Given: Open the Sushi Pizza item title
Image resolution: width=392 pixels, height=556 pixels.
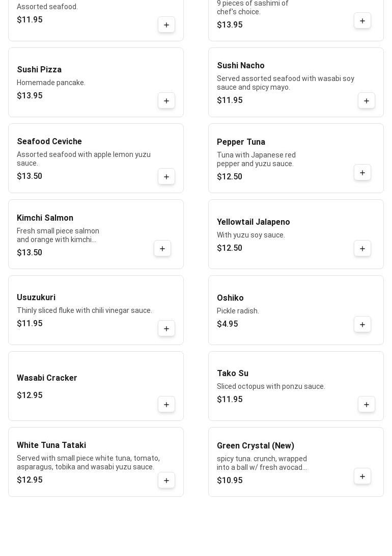Looking at the screenshot, I should point(39,70).
